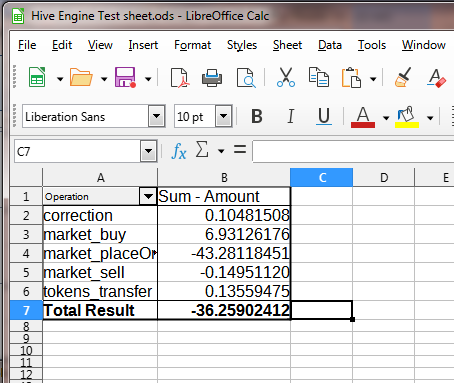Open the background color palette arrow
Screen dimensions: 454x383
tap(430, 118)
